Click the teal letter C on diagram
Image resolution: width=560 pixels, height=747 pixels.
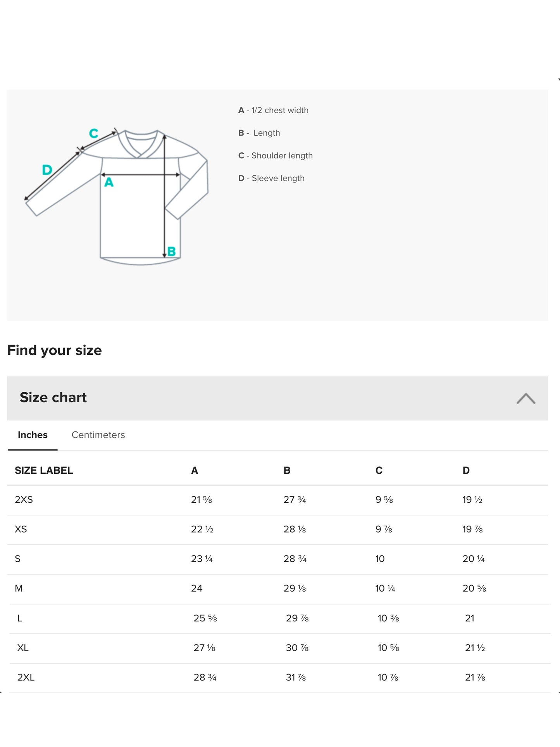point(93,133)
